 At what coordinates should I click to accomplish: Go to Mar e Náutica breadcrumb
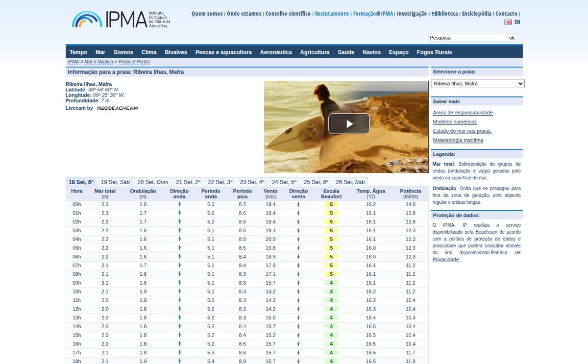pyautogui.click(x=98, y=62)
